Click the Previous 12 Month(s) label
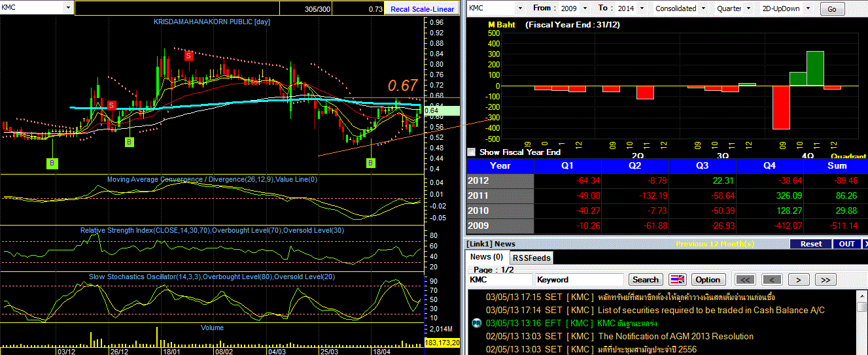 pos(715,244)
